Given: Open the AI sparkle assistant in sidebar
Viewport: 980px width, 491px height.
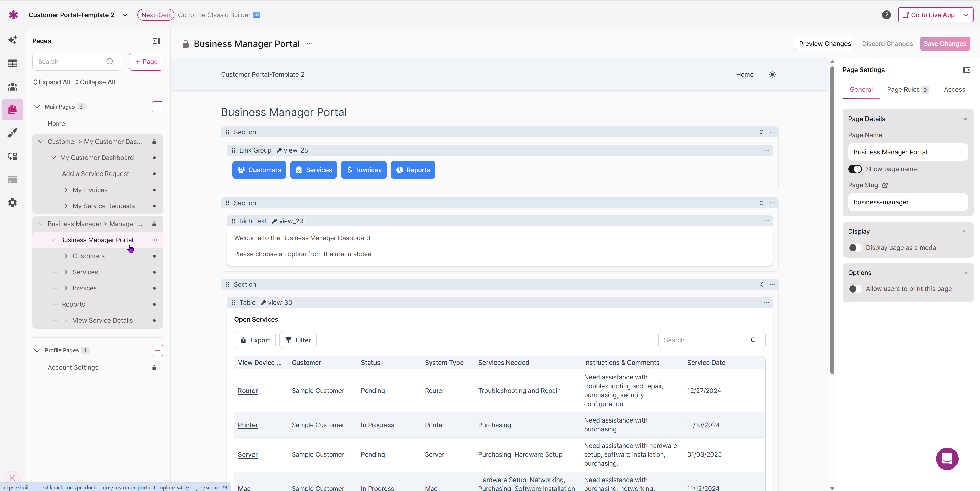Looking at the screenshot, I should [x=13, y=40].
